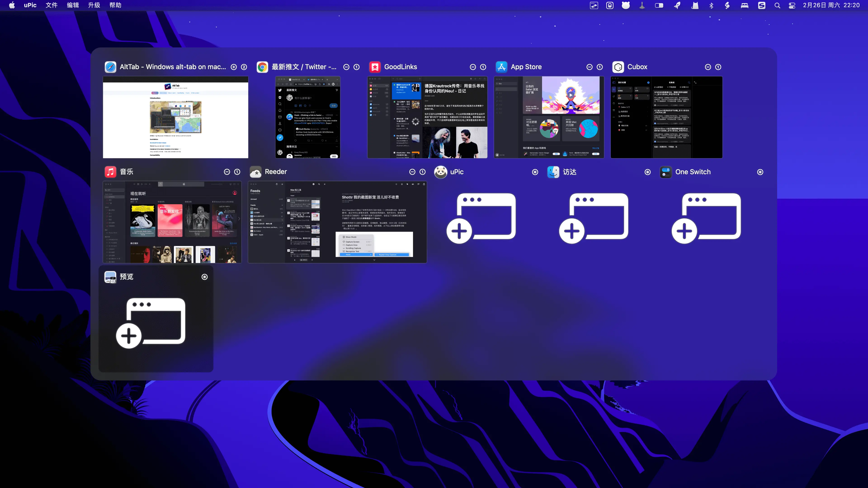The height and width of the screenshot is (488, 868).
Task: Click the paint-roller icon right of Bluetooth
Action: pyautogui.click(x=727, y=5)
